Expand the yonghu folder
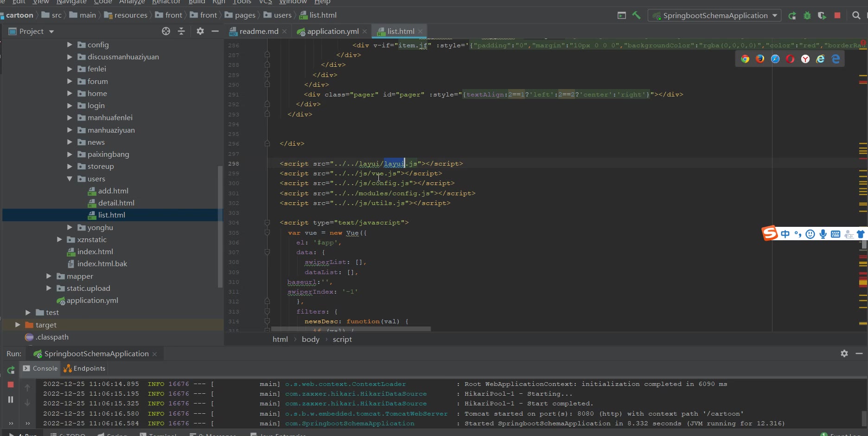Viewport: 868px width, 436px height. tap(70, 227)
